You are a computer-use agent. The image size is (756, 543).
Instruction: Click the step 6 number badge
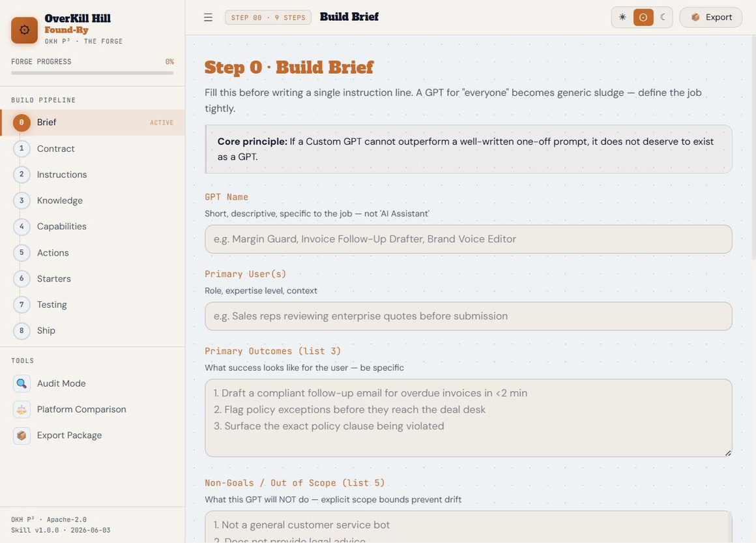point(22,279)
